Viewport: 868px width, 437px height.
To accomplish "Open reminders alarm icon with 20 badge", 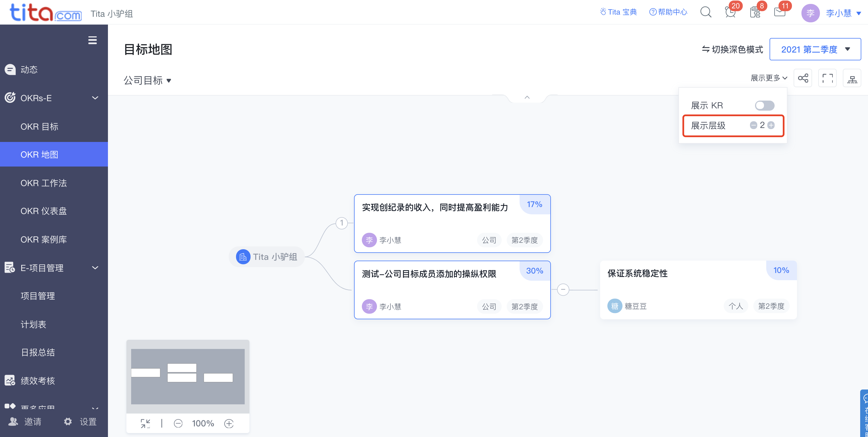I will pos(730,13).
